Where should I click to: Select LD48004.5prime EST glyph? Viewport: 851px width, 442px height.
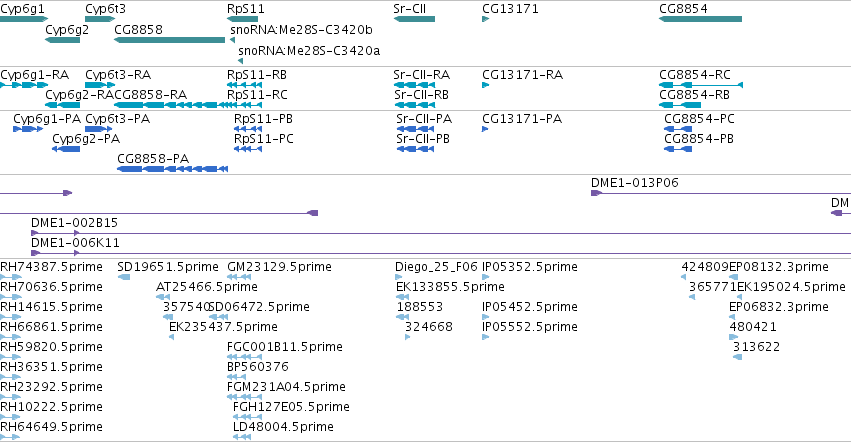tap(242, 437)
